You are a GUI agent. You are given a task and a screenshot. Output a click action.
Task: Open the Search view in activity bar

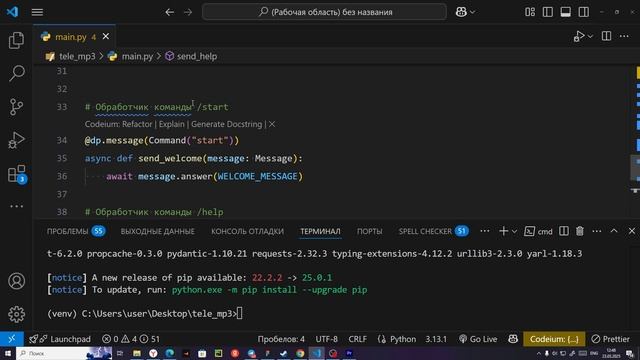pyautogui.click(x=16, y=73)
